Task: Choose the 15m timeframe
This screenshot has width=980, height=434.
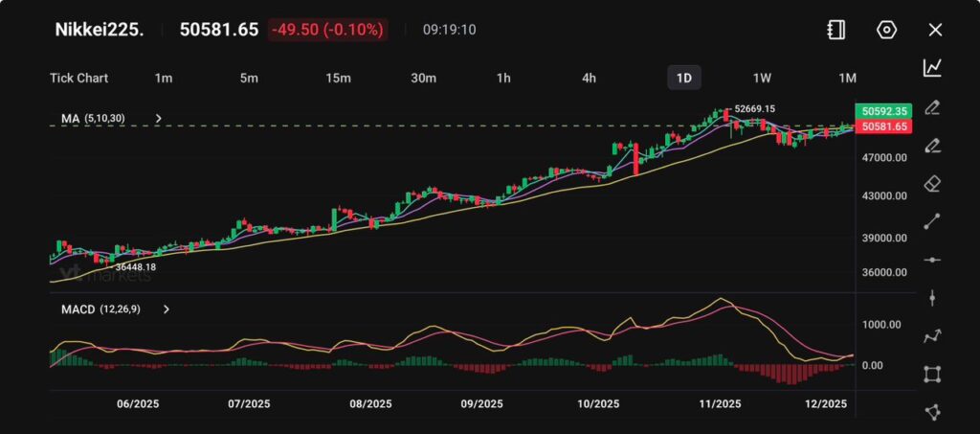Action: [337, 78]
